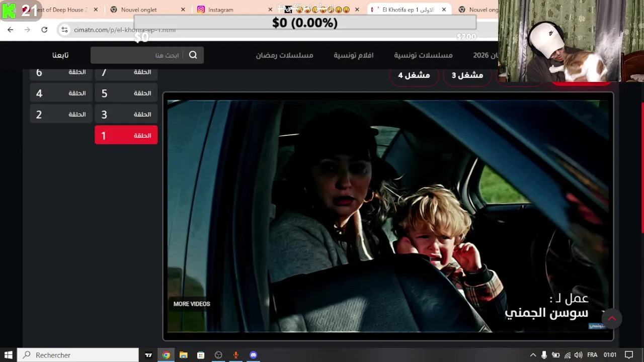Screen dimensions: 644x362
Task: Click the video player frame
Action: click(x=388, y=216)
